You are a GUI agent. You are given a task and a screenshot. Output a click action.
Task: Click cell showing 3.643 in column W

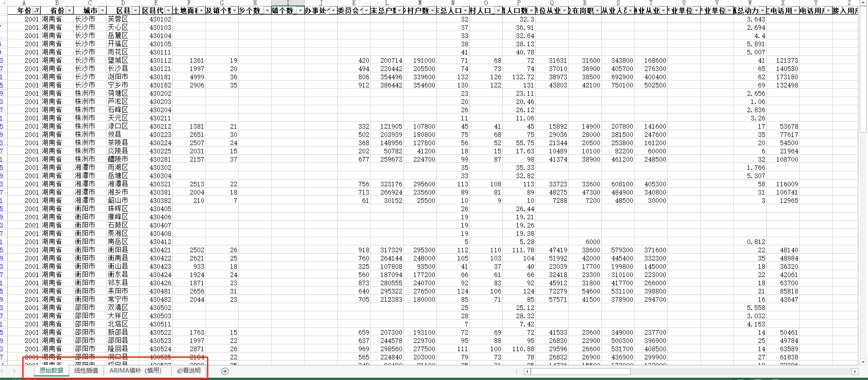[750, 19]
